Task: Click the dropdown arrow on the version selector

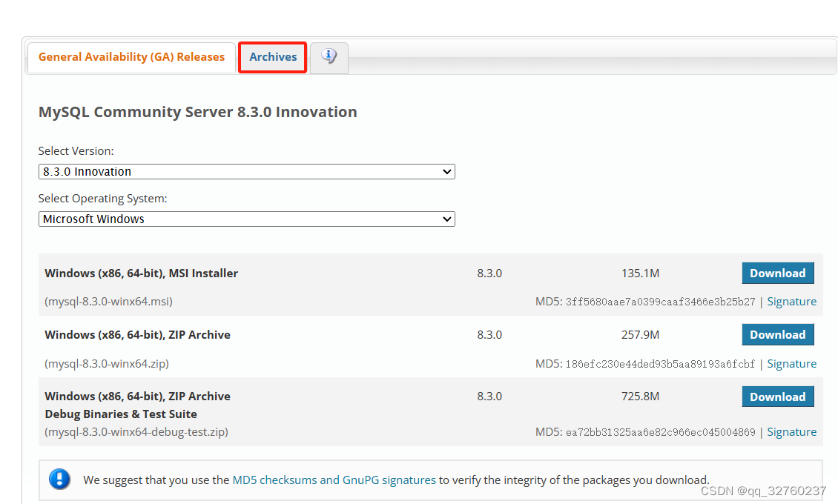Action: [x=447, y=171]
